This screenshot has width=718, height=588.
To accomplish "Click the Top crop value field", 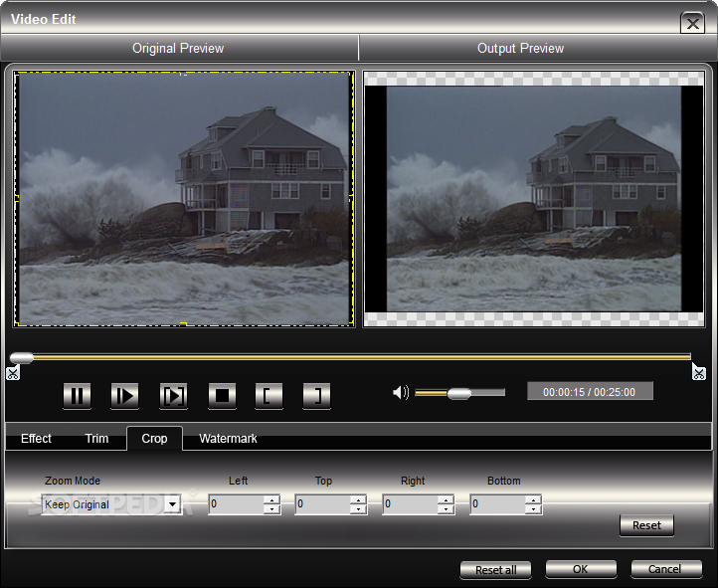I will coord(322,504).
